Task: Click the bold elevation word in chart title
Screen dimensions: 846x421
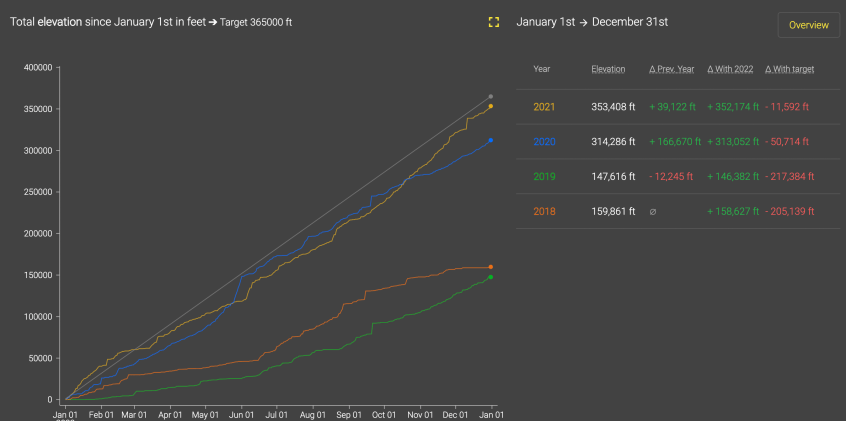Action: (x=59, y=22)
